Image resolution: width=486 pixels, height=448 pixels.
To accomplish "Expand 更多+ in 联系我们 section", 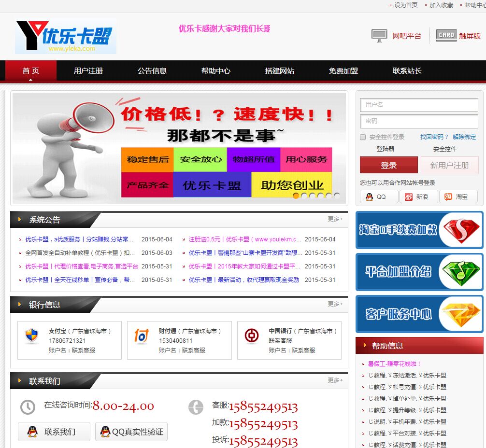I will tap(335, 380).
